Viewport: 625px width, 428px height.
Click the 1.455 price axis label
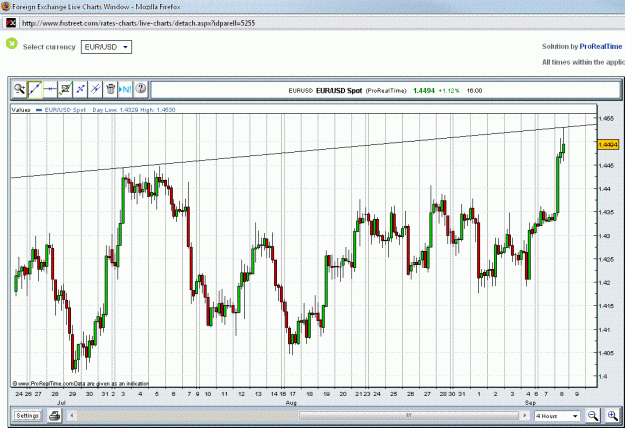tap(606, 118)
